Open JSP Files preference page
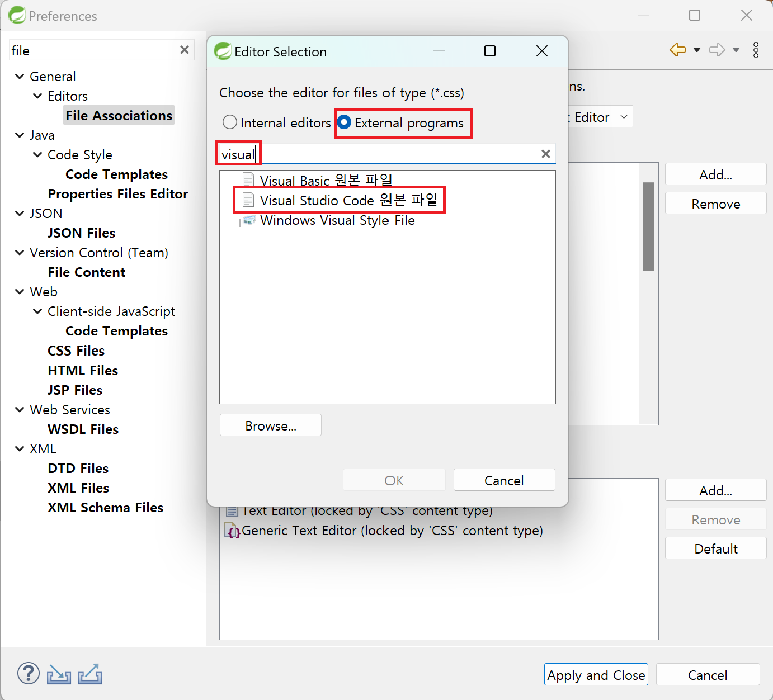Viewport: 773px width, 700px height. pos(75,390)
